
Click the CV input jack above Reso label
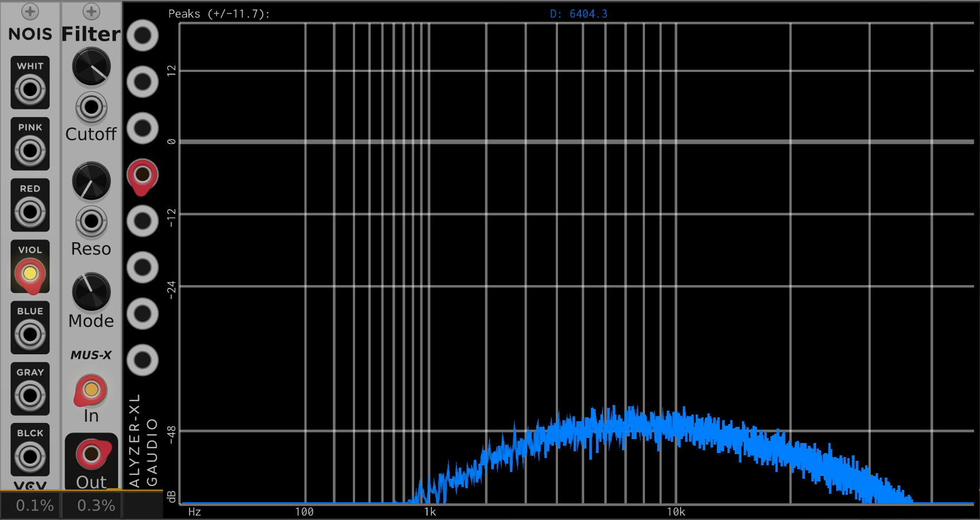click(x=91, y=222)
